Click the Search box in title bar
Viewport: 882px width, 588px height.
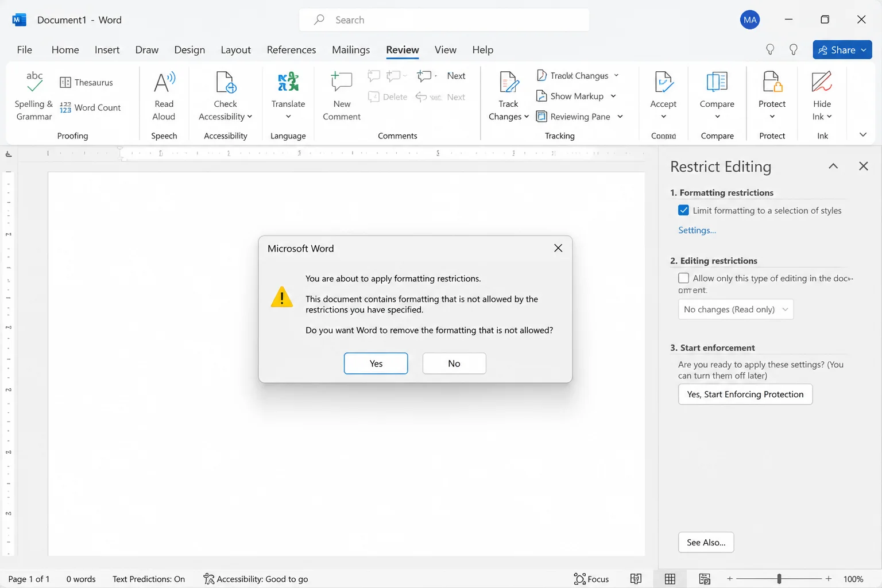444,20
